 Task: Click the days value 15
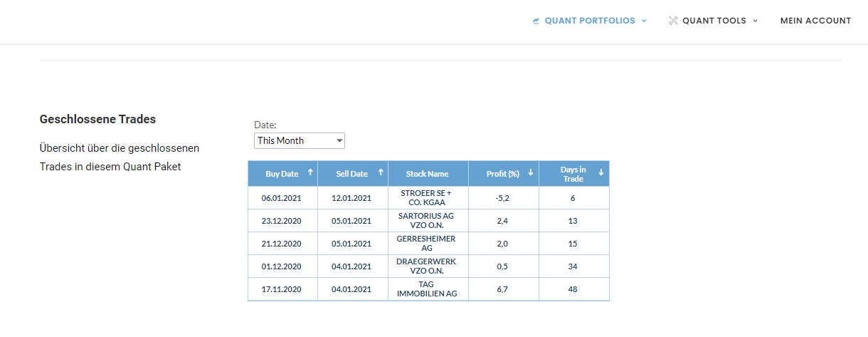point(573,244)
